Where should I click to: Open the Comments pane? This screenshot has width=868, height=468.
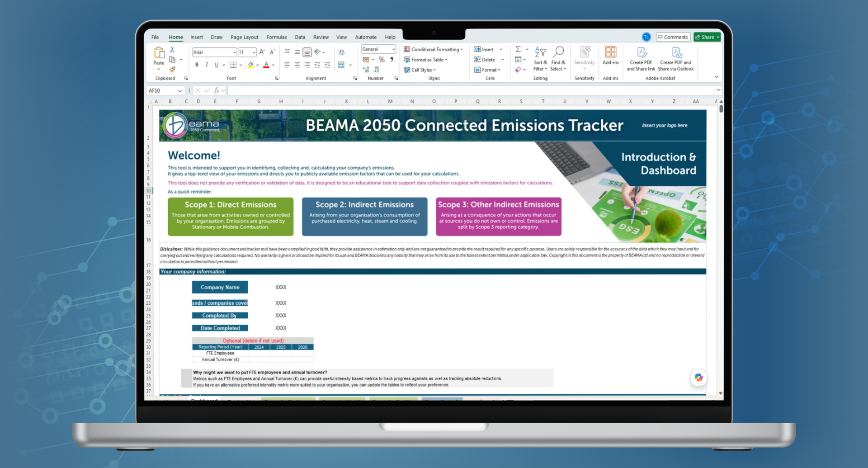click(673, 37)
